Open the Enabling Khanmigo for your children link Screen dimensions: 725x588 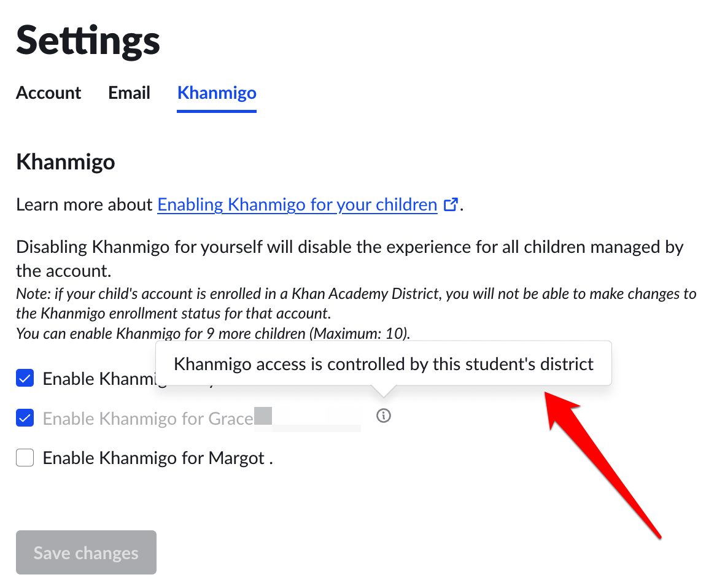pyautogui.click(x=297, y=204)
